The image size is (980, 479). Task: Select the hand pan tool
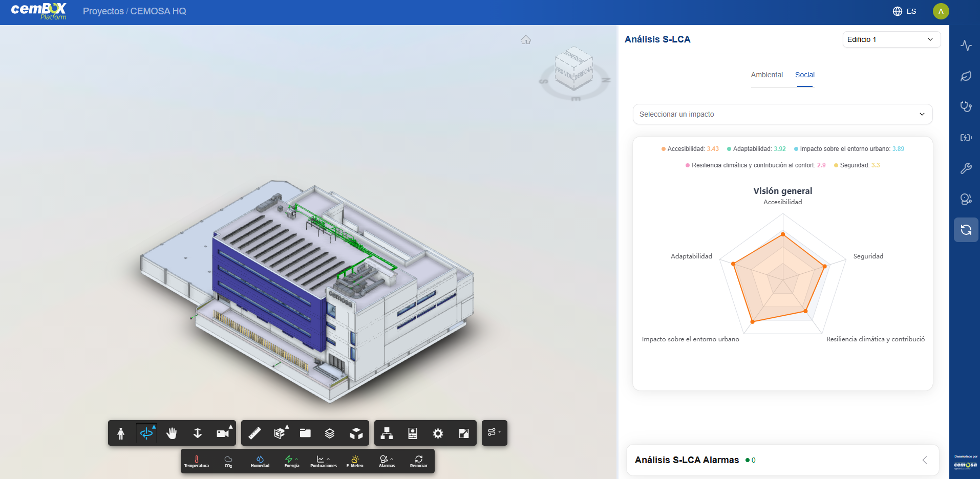172,433
